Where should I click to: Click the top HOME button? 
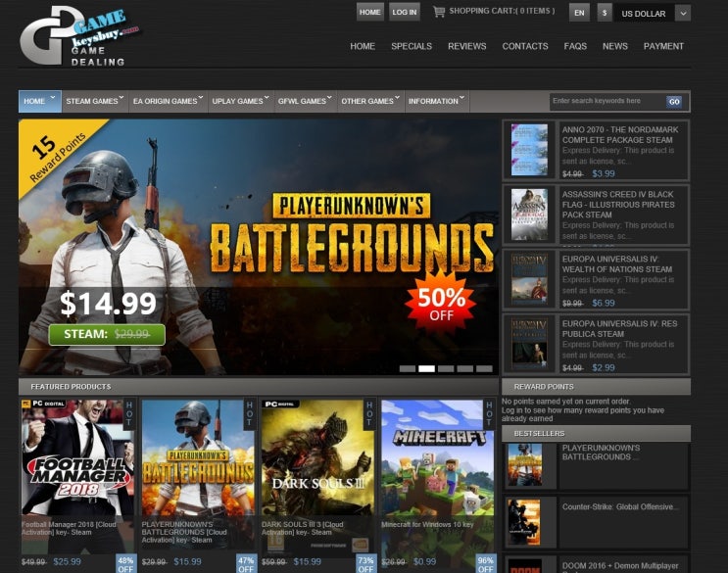369,12
